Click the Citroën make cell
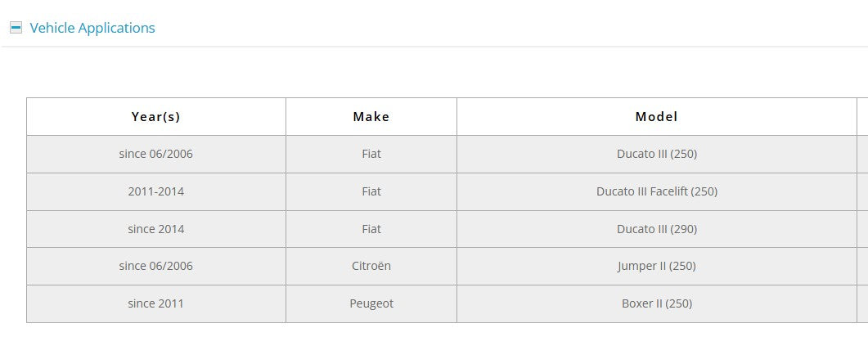Viewport: 868px width, 337px height. pyautogui.click(x=371, y=266)
